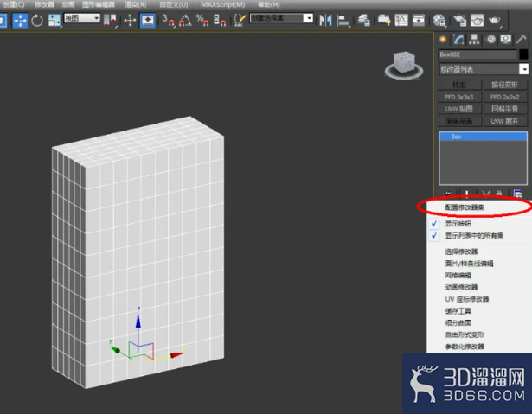The height and width of the screenshot is (414, 532).
Task: Open Edit Named Selection Sets
Action: tap(240, 21)
